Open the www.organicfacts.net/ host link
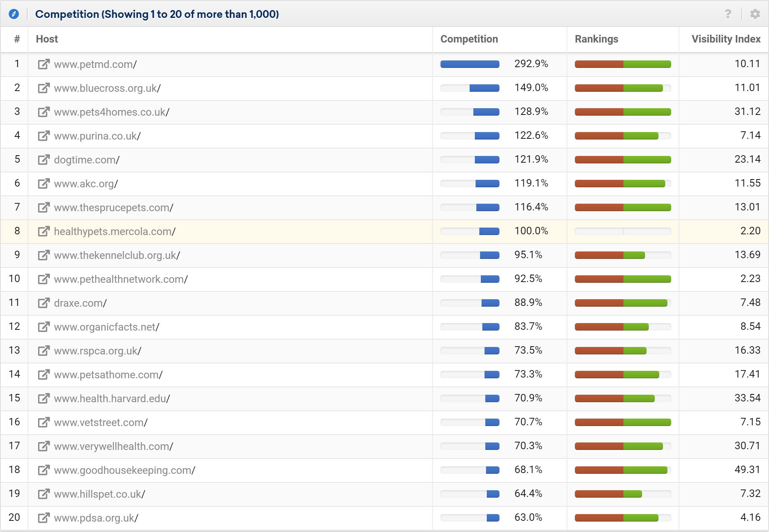Viewport: 769px width, 532px height. pyautogui.click(x=107, y=327)
